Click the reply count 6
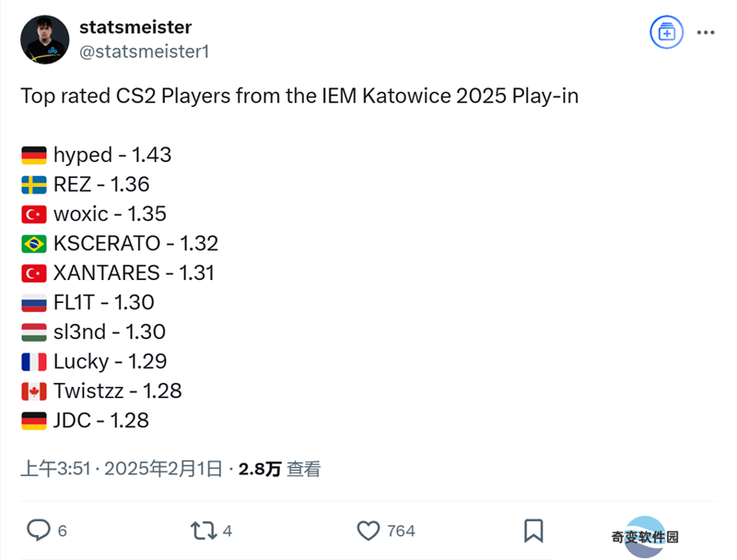Screen dimensions: 737x560 [62, 531]
